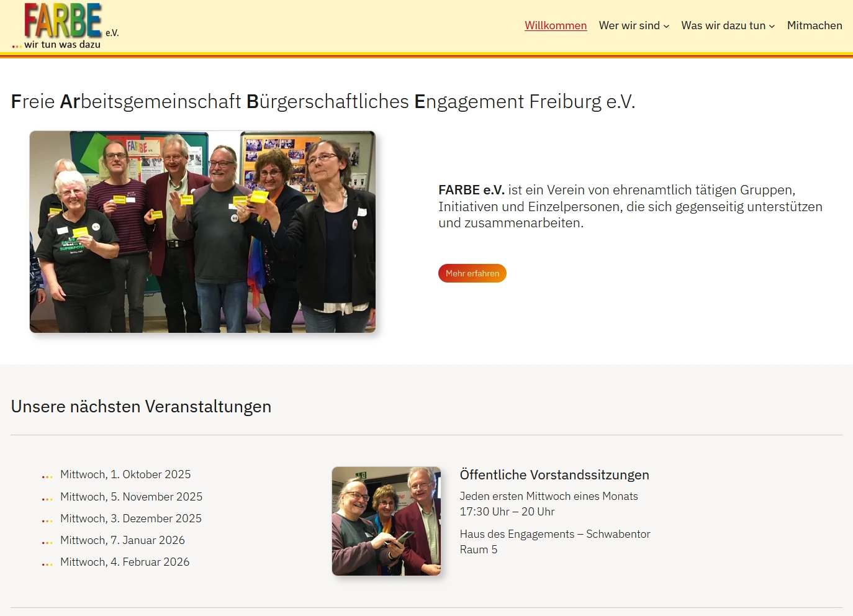Image resolution: width=853 pixels, height=616 pixels.
Task: Click the striped color bar under the header
Action: pos(426,56)
